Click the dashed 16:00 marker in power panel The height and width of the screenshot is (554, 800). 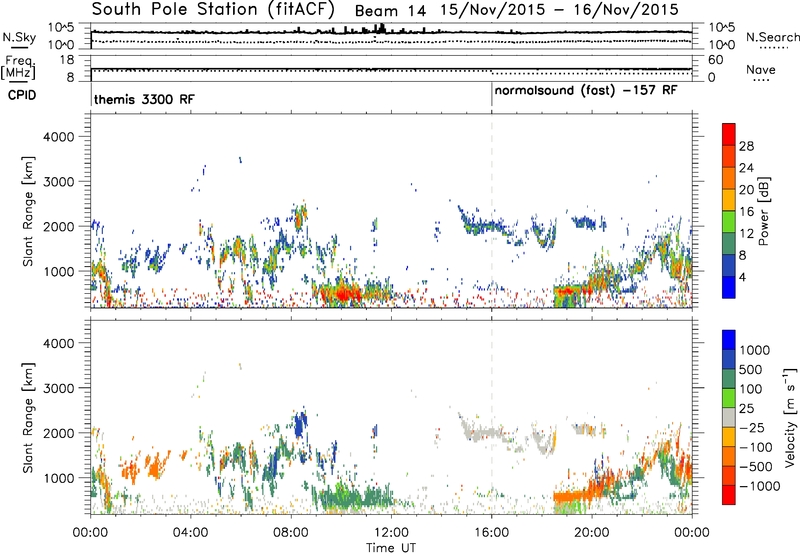point(492,211)
